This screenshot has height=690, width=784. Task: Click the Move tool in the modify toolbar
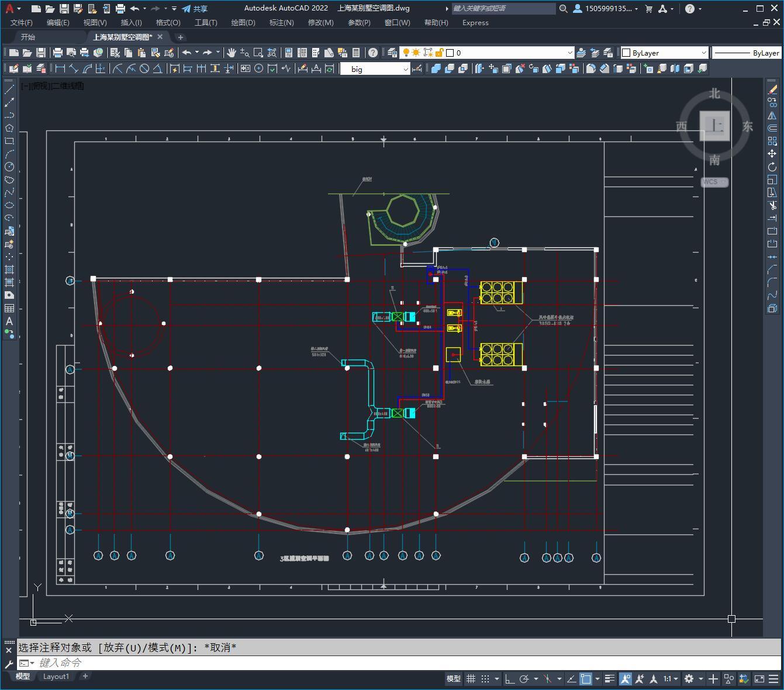pyautogui.click(x=772, y=154)
